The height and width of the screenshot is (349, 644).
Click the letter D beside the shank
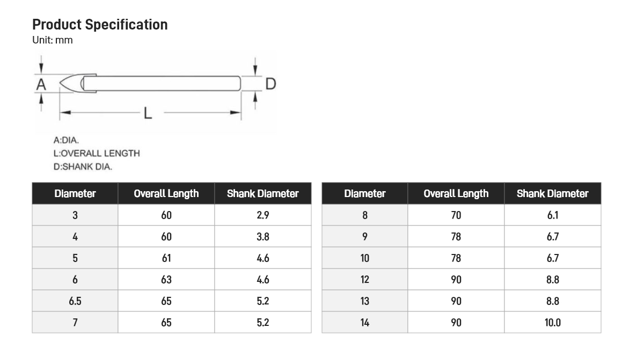pyautogui.click(x=270, y=84)
